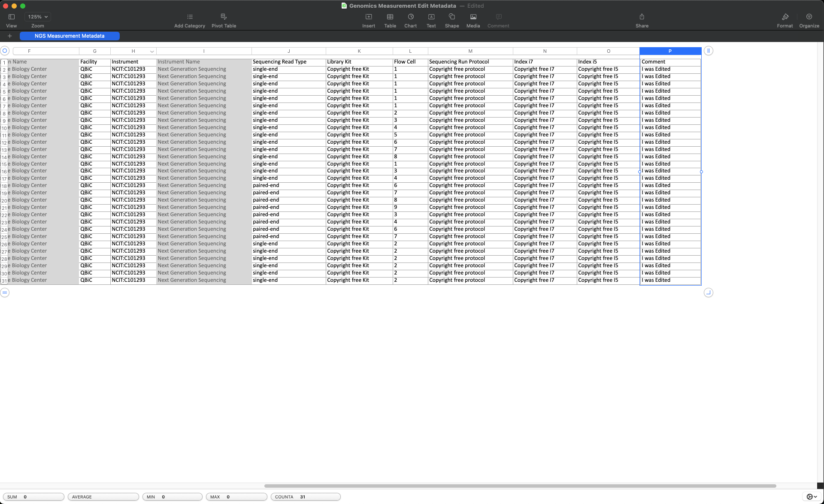824x504 pixels.
Task: Add a Shape from the toolbar
Action: click(451, 17)
